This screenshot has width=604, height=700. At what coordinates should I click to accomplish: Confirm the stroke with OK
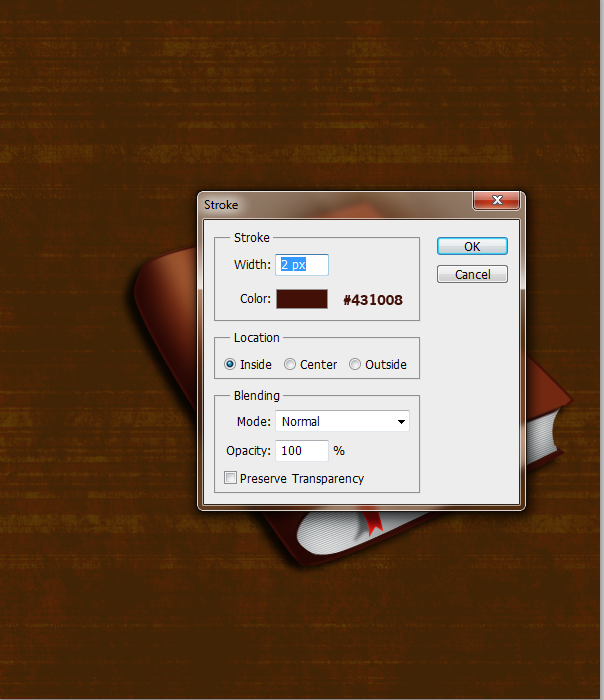472,246
